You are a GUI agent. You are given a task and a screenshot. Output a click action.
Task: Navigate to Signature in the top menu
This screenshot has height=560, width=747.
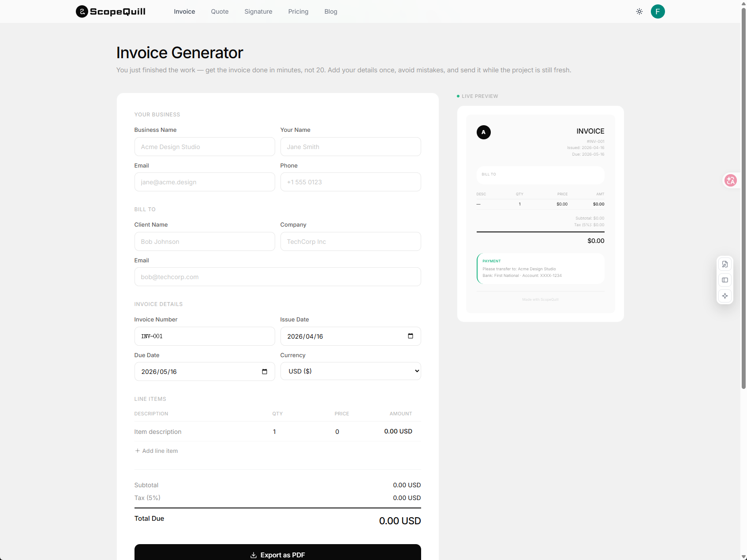(258, 11)
